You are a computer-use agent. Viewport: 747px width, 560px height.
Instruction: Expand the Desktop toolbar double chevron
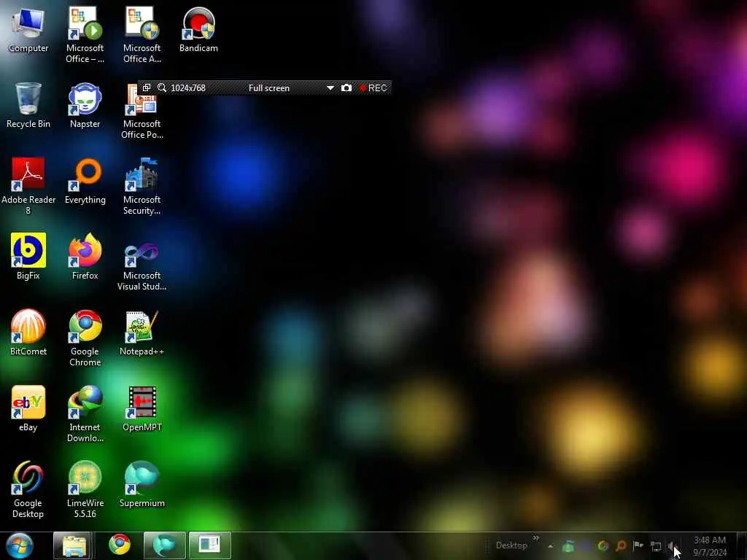[536, 538]
